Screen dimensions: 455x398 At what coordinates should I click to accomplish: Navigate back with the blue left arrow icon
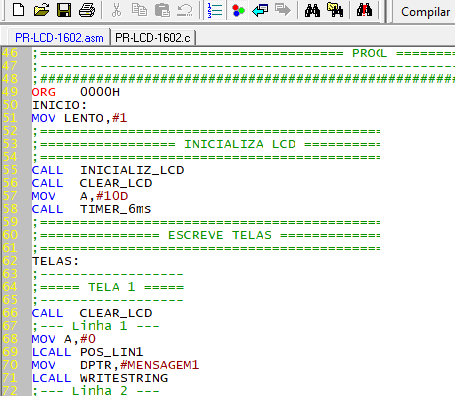coord(260,10)
